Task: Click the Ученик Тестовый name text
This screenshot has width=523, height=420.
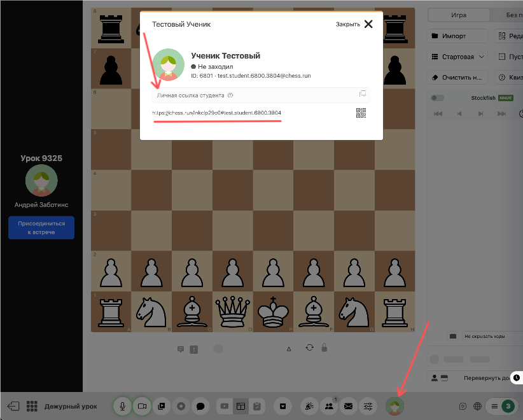Action: (x=225, y=56)
